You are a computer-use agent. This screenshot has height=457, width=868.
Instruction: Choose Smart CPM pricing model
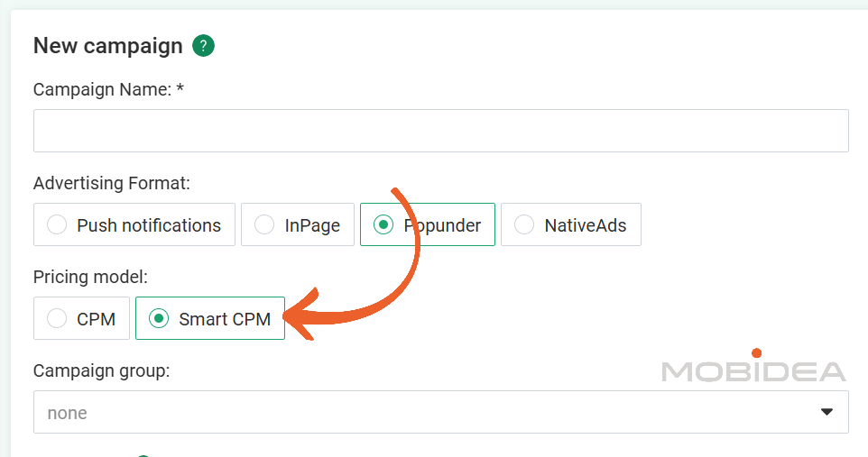[210, 318]
